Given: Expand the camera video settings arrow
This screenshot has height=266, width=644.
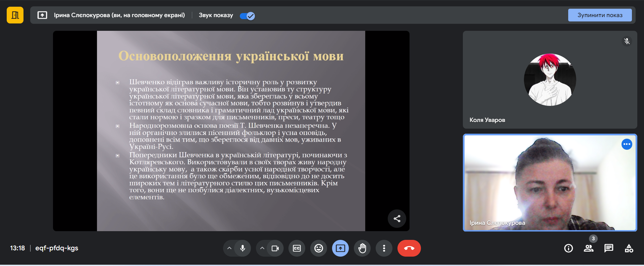Looking at the screenshot, I should 262,248.
